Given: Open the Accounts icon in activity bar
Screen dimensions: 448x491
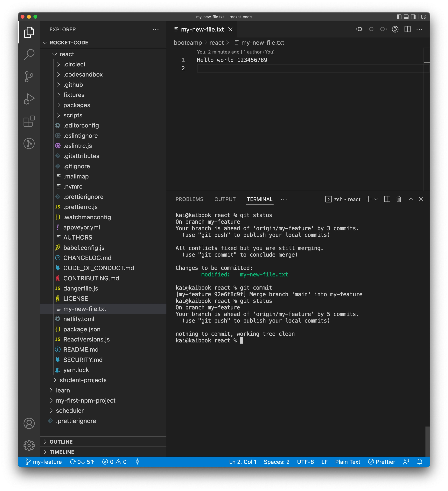Looking at the screenshot, I should pyautogui.click(x=29, y=423).
